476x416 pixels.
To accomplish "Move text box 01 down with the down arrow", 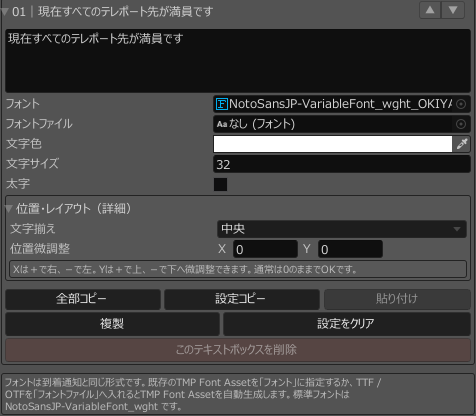I will (x=453, y=10).
